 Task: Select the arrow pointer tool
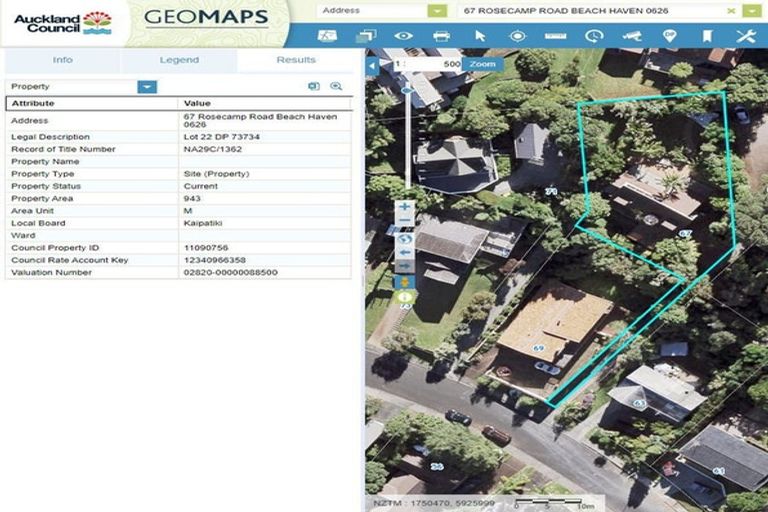(x=480, y=36)
